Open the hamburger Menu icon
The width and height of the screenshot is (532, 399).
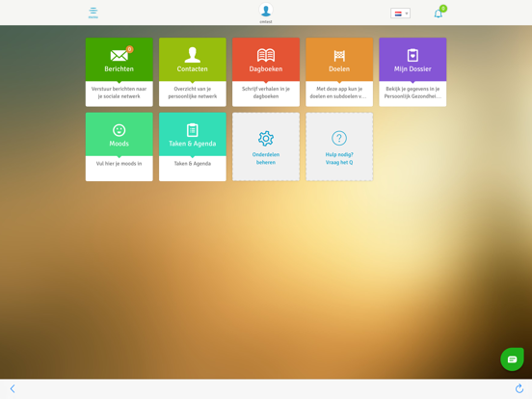93,13
